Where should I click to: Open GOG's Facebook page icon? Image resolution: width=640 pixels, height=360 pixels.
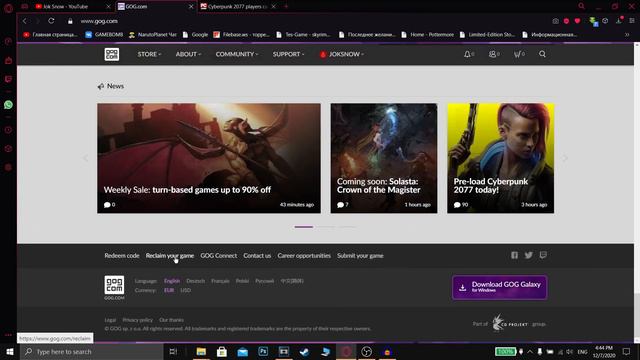(514, 255)
